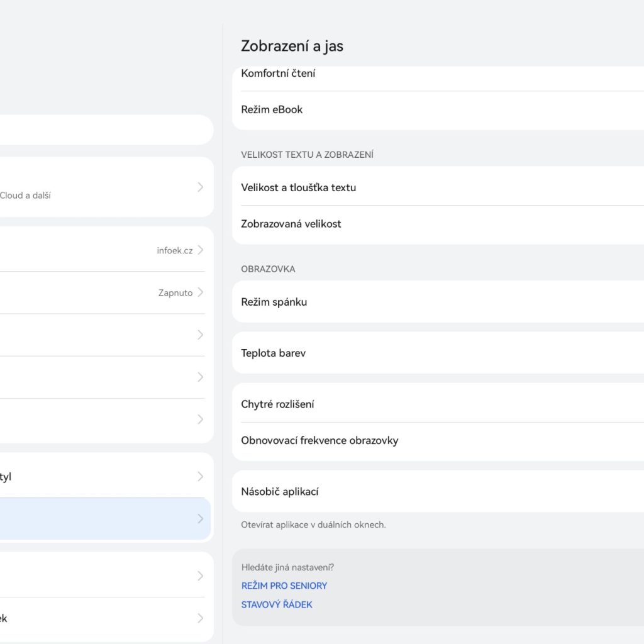644x644 pixels.
Task: Click chevron next to Zapnuto
Action: [x=200, y=292]
